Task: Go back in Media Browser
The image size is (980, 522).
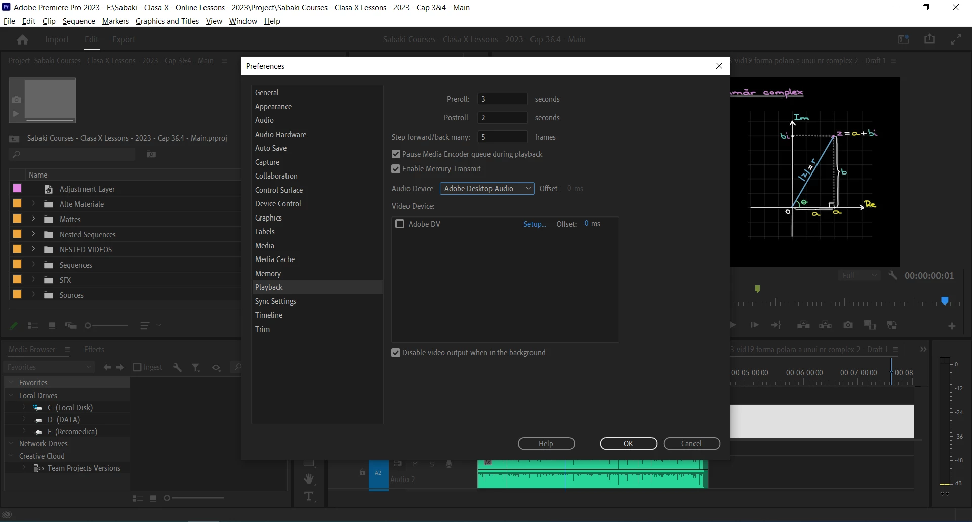Action: [x=107, y=367]
